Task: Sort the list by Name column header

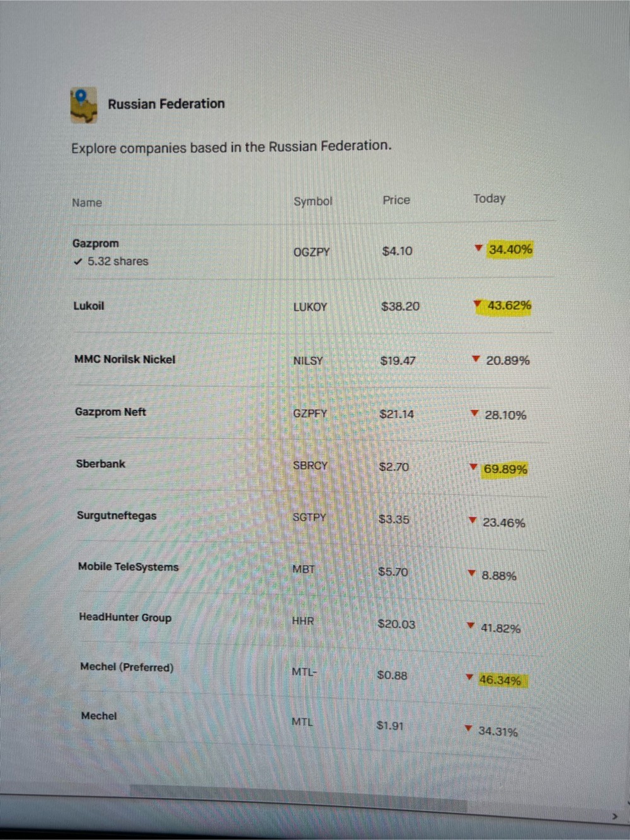Action: tap(87, 203)
